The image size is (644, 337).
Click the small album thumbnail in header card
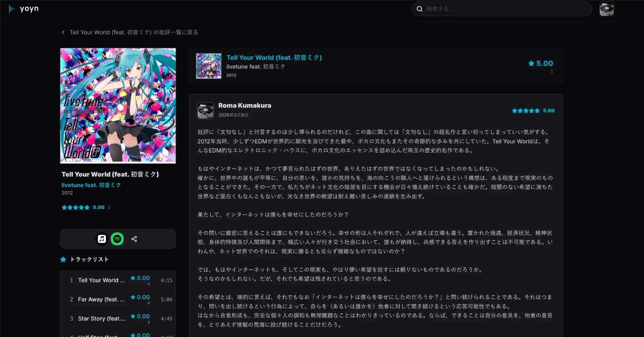209,66
